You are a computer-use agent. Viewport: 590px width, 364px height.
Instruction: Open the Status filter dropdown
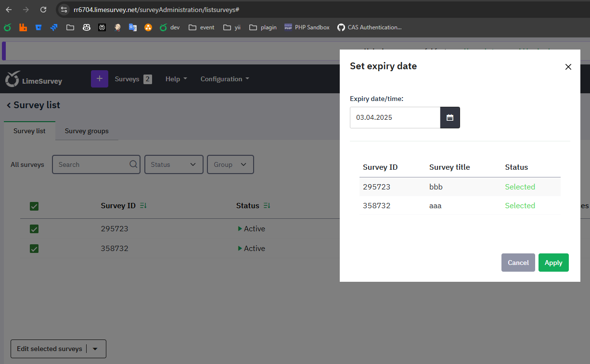(x=174, y=164)
